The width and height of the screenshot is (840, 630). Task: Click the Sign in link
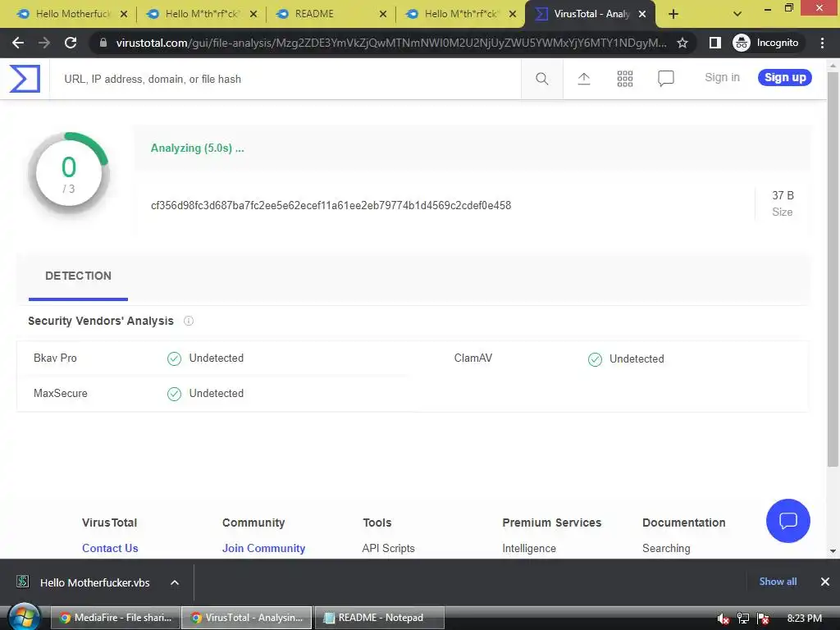tap(722, 78)
